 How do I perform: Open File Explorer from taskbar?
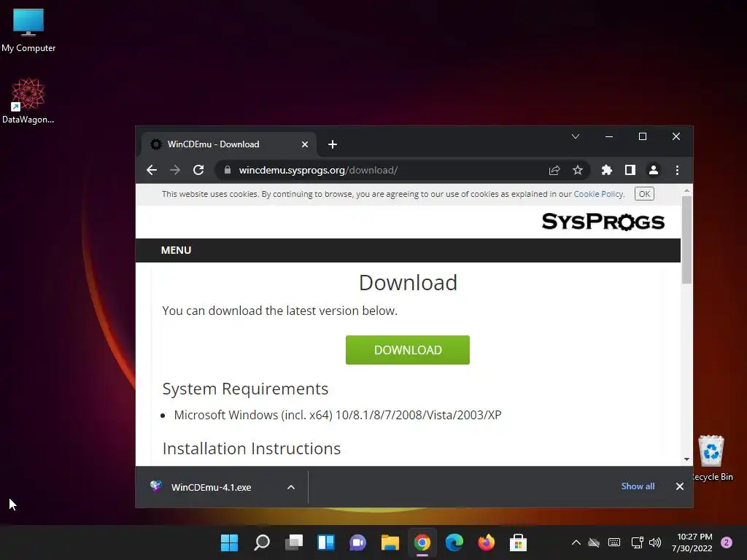pos(390,542)
